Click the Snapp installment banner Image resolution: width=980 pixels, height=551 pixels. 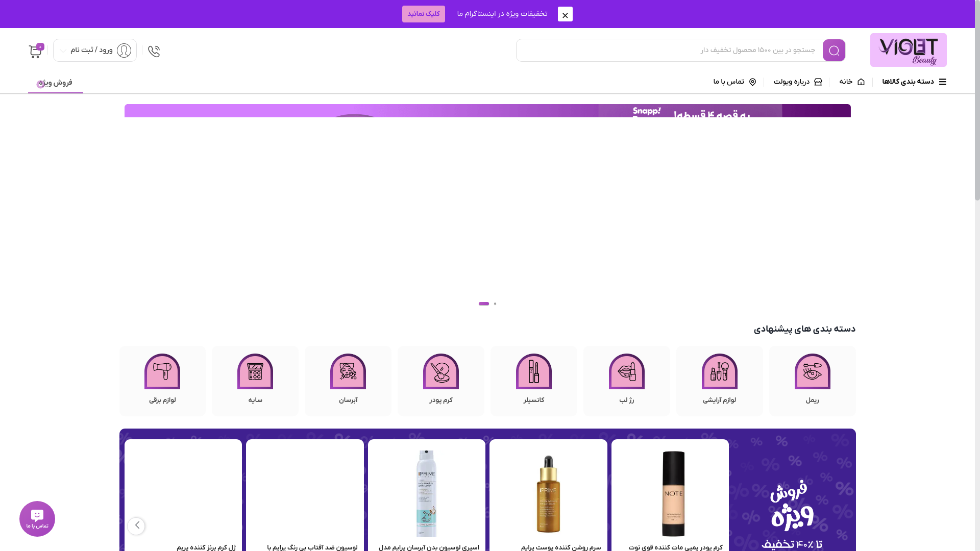click(487, 111)
